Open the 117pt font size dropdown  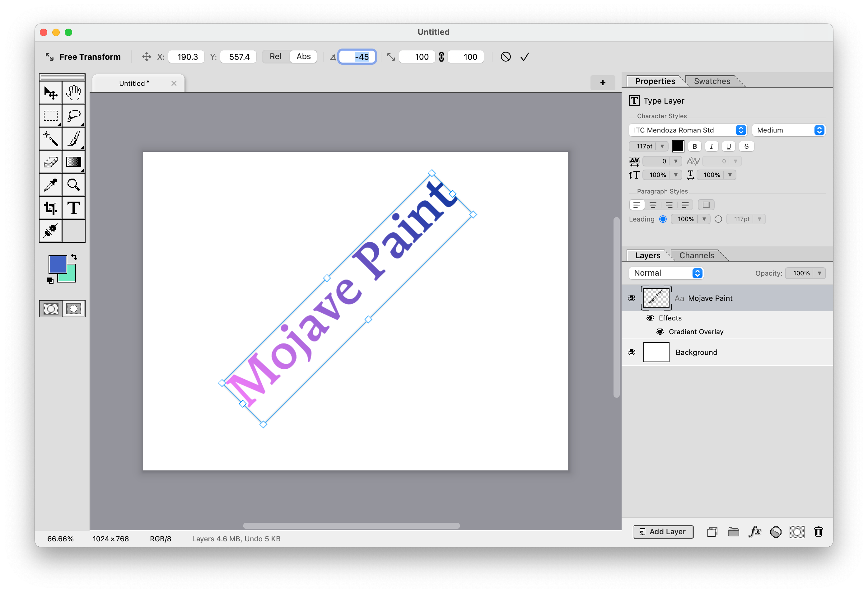coord(662,146)
